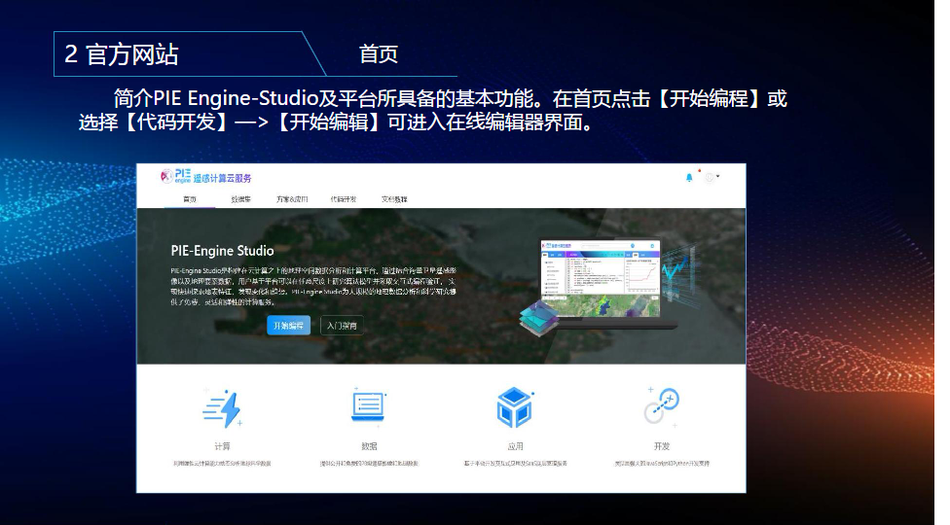
Task: Click the 入门指南 button
Action: pos(342,326)
